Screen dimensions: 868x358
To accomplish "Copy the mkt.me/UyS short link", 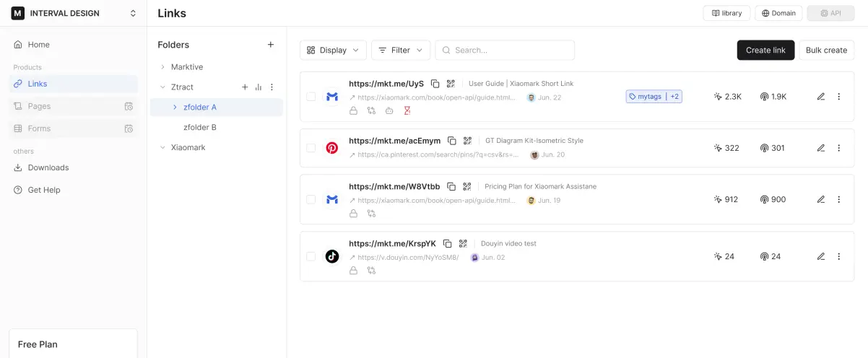I will (x=435, y=84).
